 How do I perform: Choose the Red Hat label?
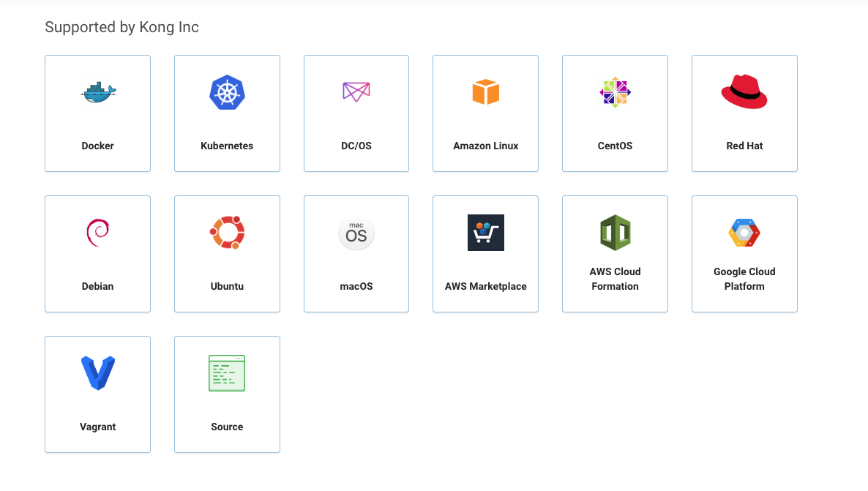[744, 146]
